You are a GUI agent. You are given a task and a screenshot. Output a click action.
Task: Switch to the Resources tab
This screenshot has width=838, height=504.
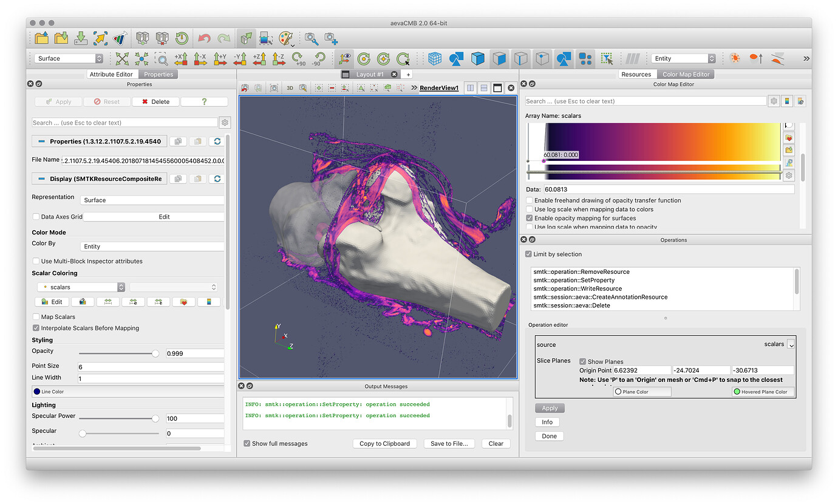636,75
